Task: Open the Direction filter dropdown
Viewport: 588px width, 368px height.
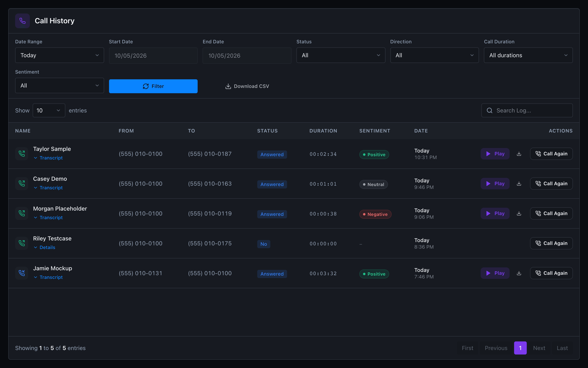Action: pos(434,55)
